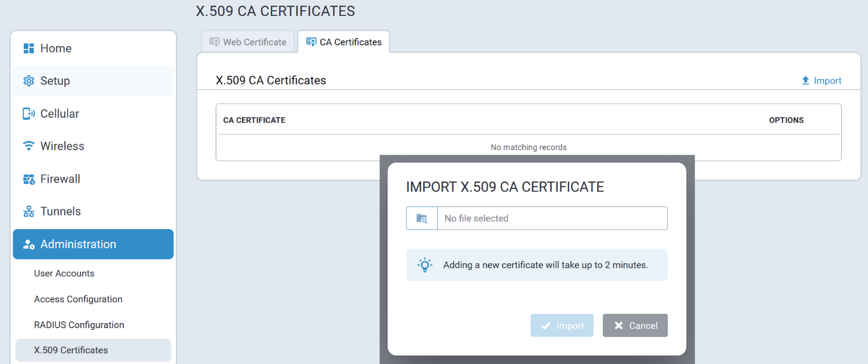Select the CA Certificates tab
The image size is (868, 364).
[x=344, y=42]
